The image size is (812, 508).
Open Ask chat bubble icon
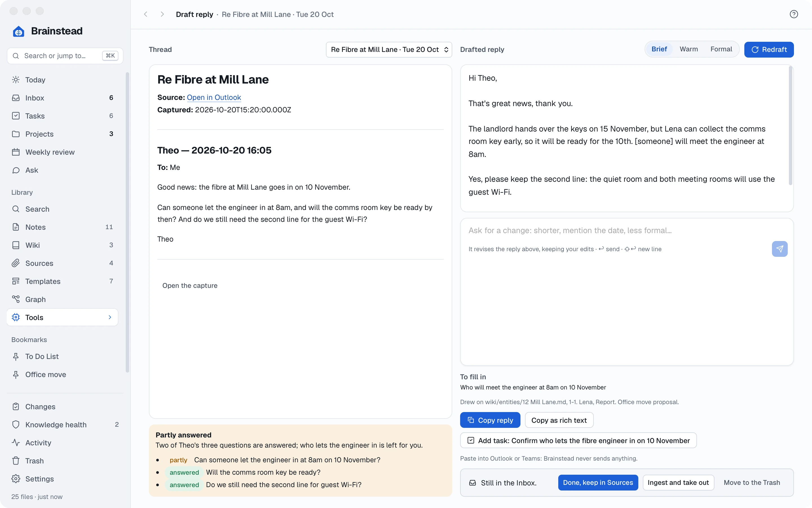[x=16, y=170]
